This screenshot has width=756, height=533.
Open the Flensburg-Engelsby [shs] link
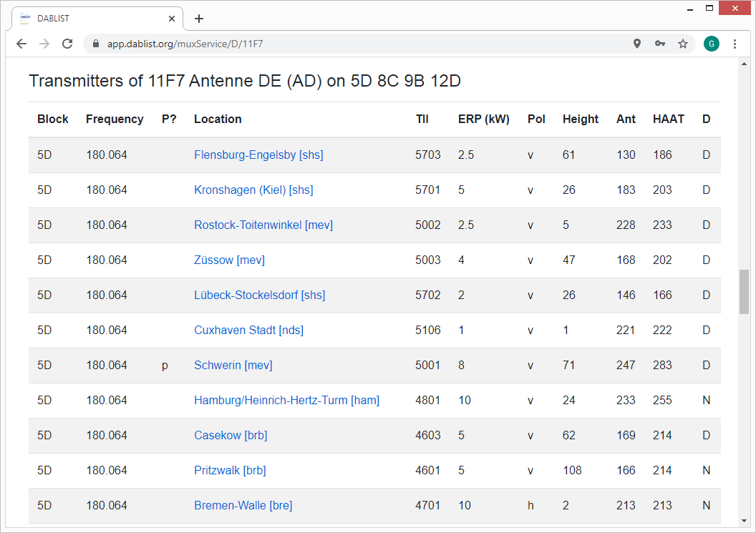tap(258, 155)
